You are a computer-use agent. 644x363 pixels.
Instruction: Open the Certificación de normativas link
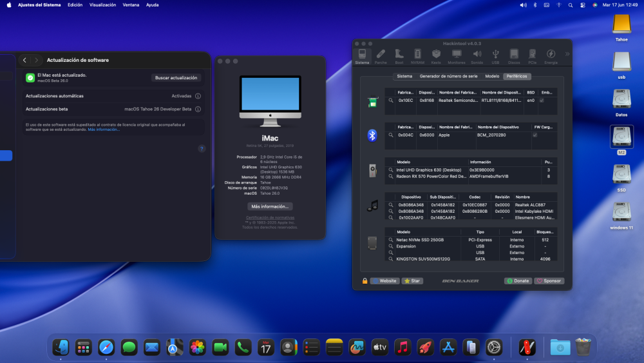click(x=270, y=217)
